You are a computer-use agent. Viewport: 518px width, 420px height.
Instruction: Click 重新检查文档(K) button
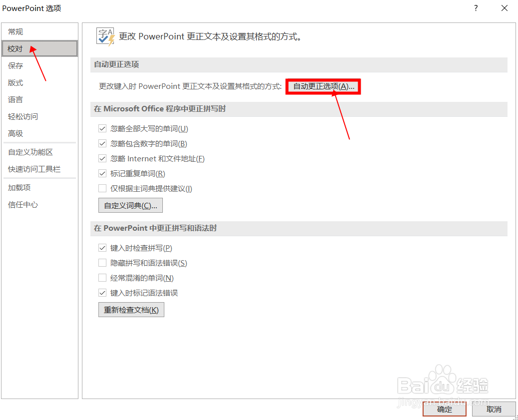(131, 310)
